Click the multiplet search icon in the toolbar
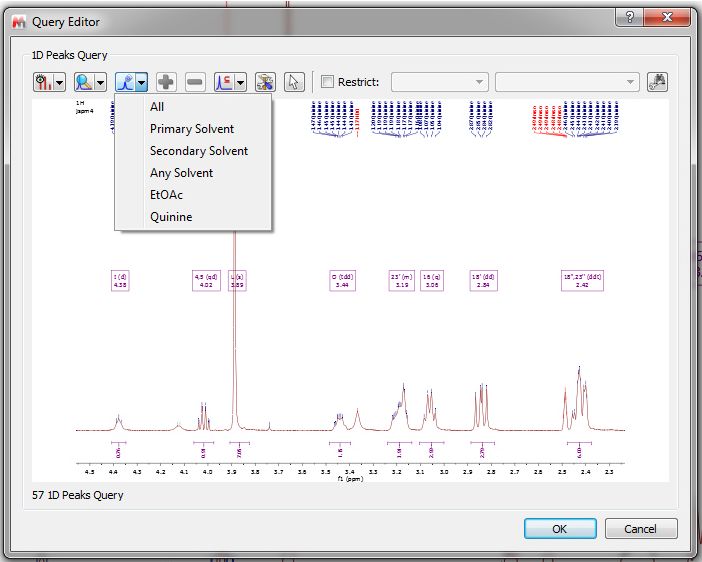The width and height of the screenshot is (702, 562). click(x=84, y=82)
